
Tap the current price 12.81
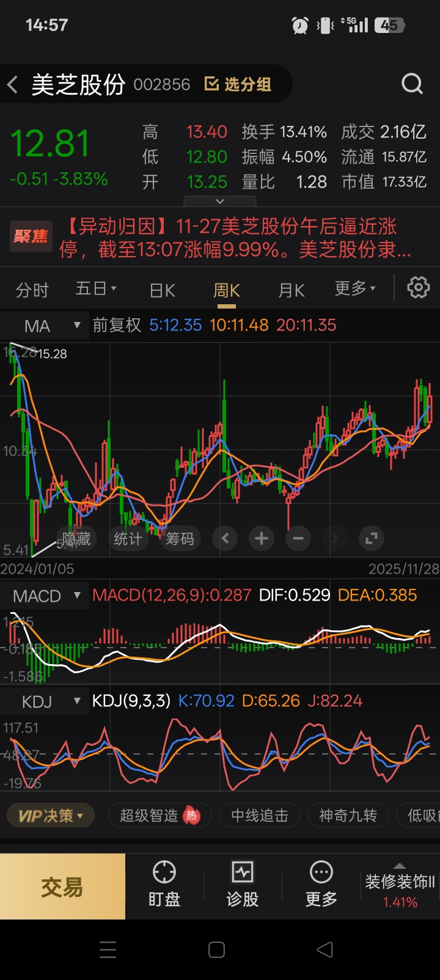pyautogui.click(x=51, y=144)
